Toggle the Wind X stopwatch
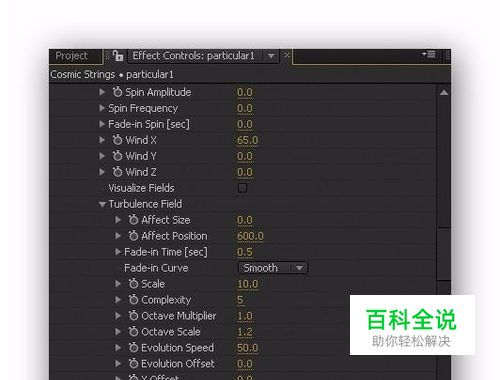Viewport: 500px width, 380px height. coord(117,140)
